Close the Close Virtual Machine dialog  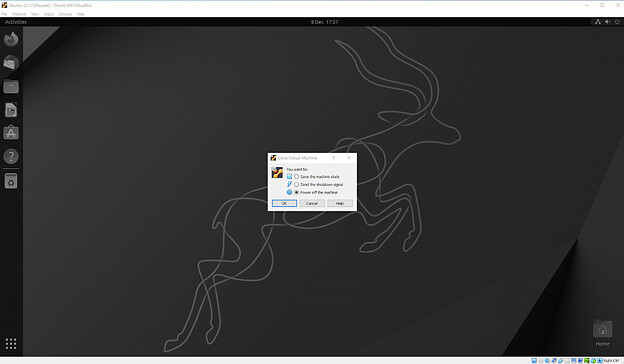[349, 158]
